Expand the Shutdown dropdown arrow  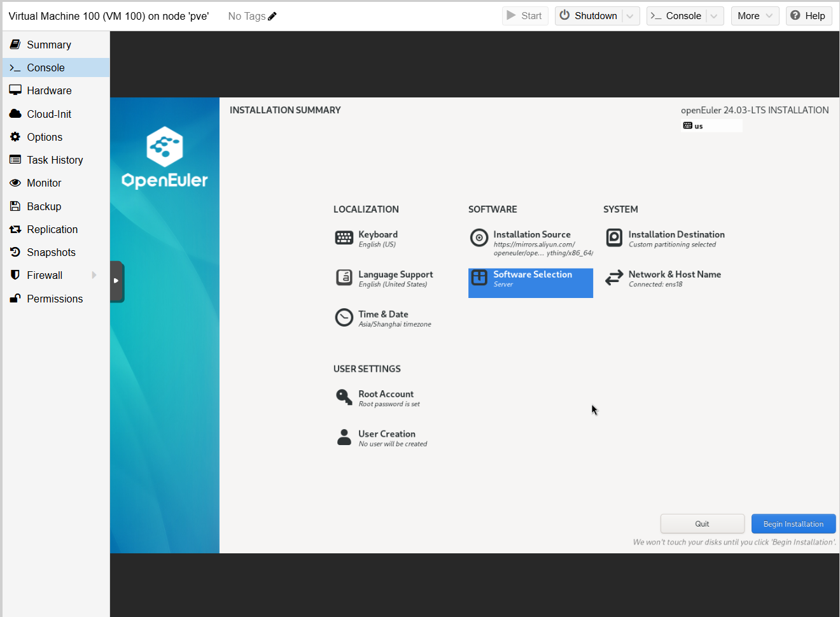(630, 16)
